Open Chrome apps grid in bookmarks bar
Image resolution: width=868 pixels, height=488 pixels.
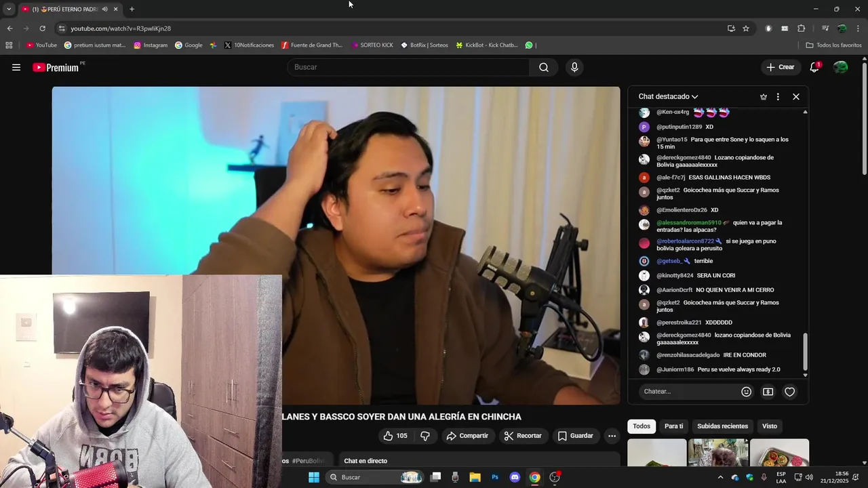(x=9, y=45)
